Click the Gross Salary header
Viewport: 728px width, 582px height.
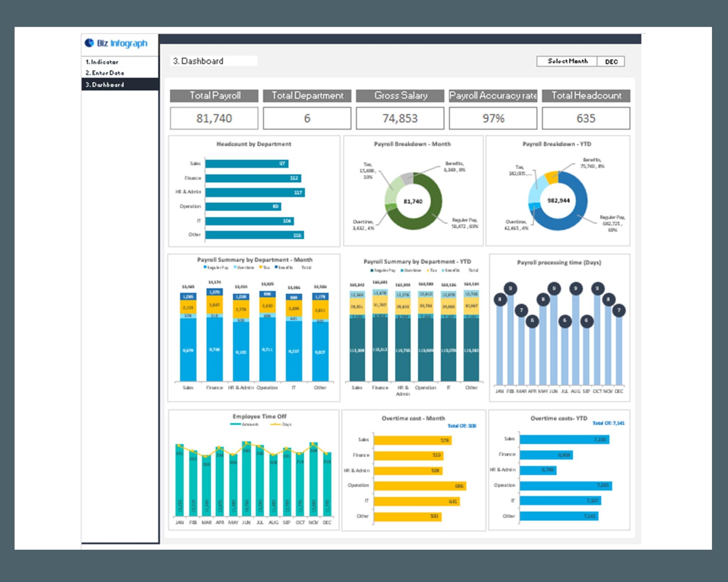coord(400,96)
